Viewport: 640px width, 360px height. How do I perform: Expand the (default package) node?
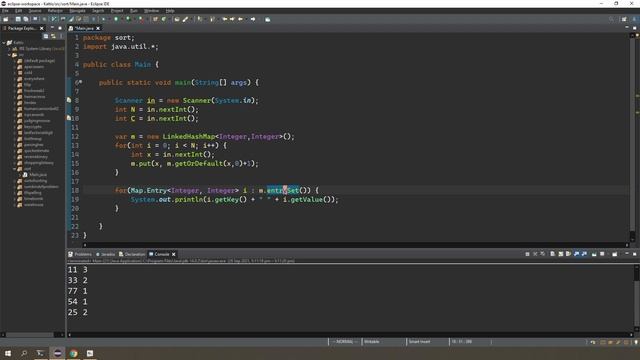(x=15, y=60)
